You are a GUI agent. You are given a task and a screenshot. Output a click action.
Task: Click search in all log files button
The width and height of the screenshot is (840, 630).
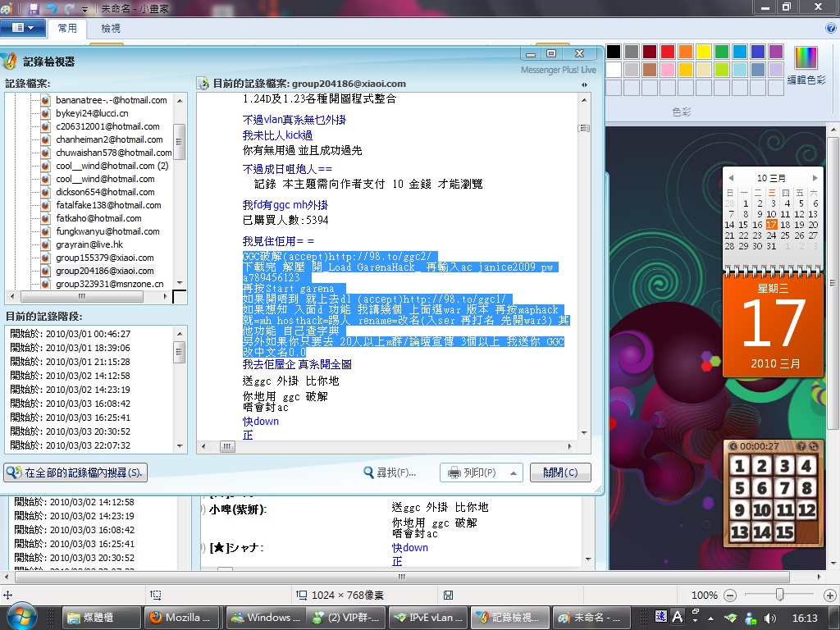[75, 472]
